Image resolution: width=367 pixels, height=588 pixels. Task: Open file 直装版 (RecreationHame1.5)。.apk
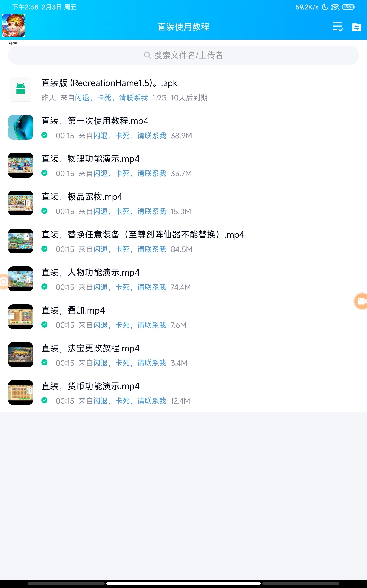[x=183, y=89]
